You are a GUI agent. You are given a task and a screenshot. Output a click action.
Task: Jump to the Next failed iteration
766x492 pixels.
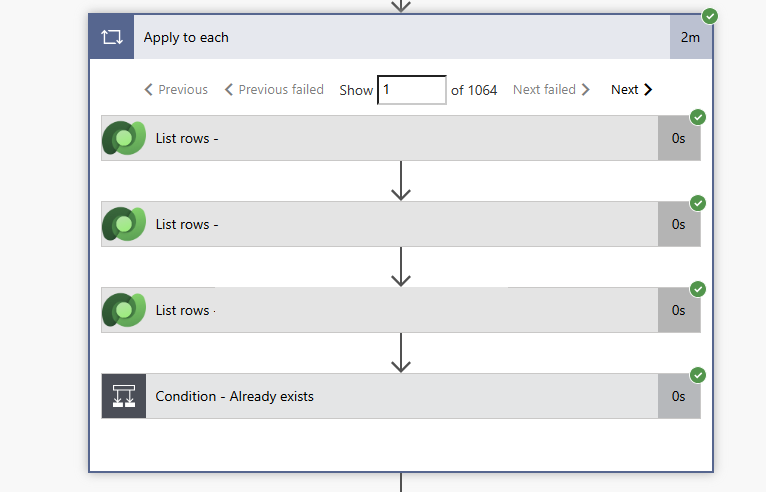[x=552, y=90]
